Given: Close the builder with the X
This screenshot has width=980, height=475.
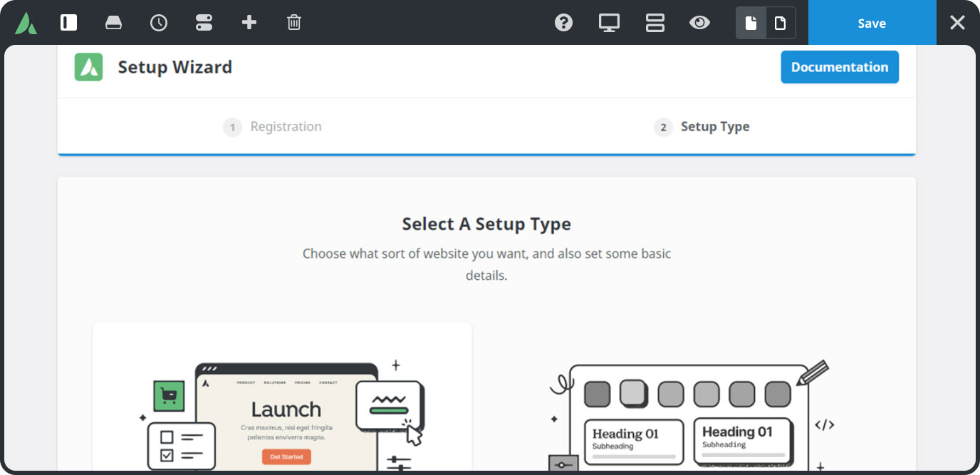Looking at the screenshot, I should coord(958,23).
